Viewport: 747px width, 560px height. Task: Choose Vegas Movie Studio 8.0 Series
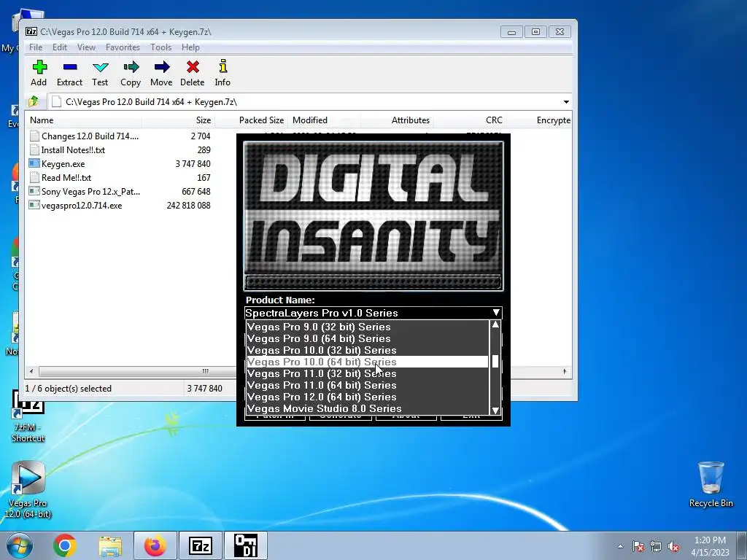pyautogui.click(x=367, y=408)
